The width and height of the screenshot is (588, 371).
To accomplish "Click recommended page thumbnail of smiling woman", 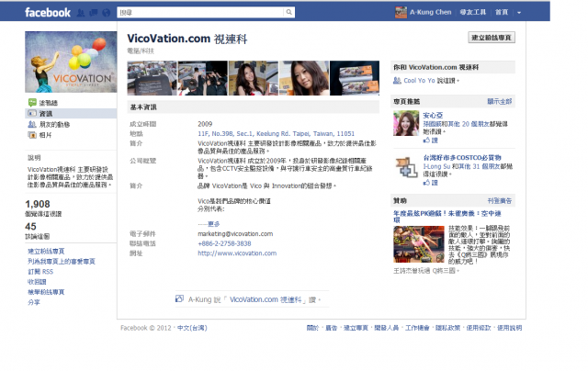I will click(406, 123).
